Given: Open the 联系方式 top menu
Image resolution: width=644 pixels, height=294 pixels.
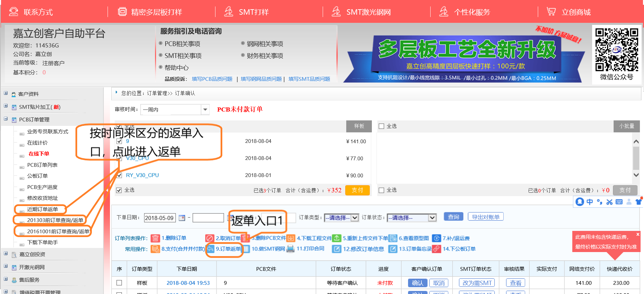Looking at the screenshot, I should [38, 12].
